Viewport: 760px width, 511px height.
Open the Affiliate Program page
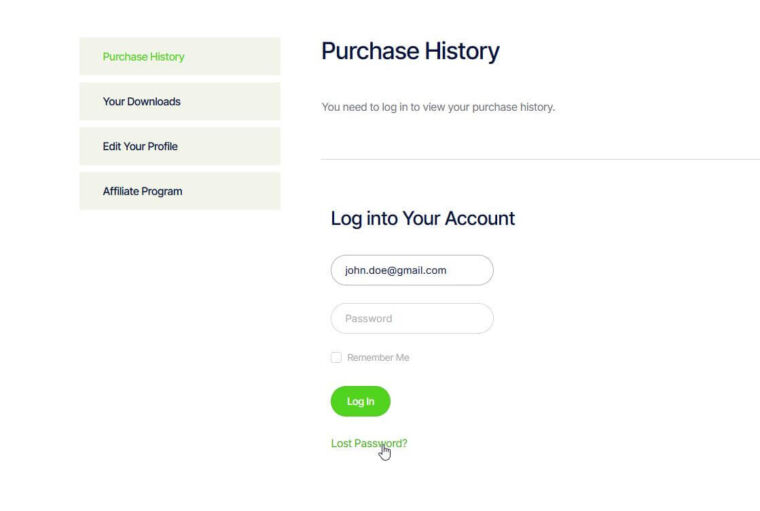pos(180,191)
